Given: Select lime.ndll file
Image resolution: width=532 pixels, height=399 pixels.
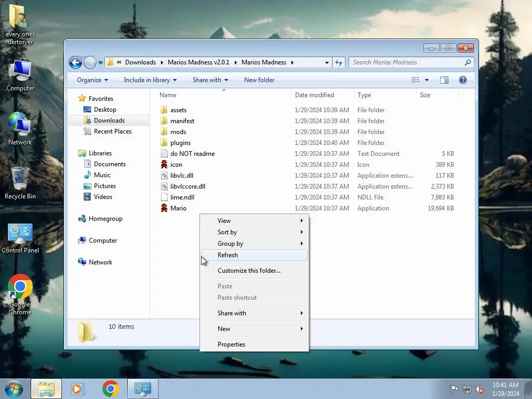Looking at the screenshot, I should (182, 197).
